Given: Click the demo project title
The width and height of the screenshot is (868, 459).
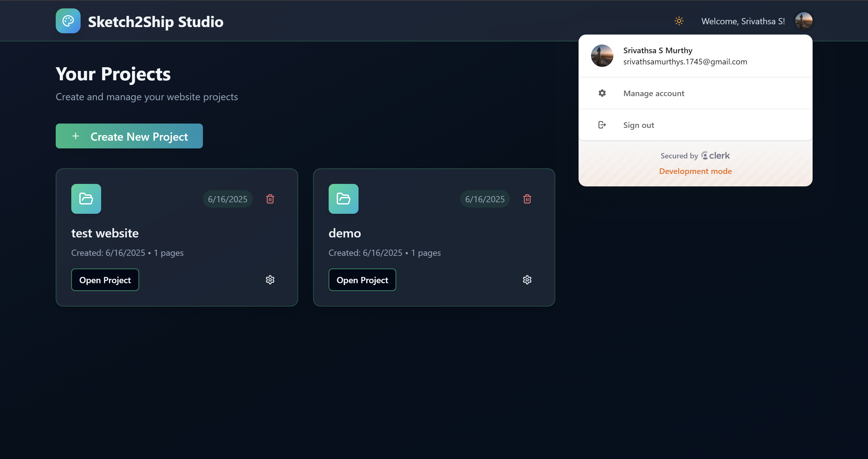Looking at the screenshot, I should [345, 233].
